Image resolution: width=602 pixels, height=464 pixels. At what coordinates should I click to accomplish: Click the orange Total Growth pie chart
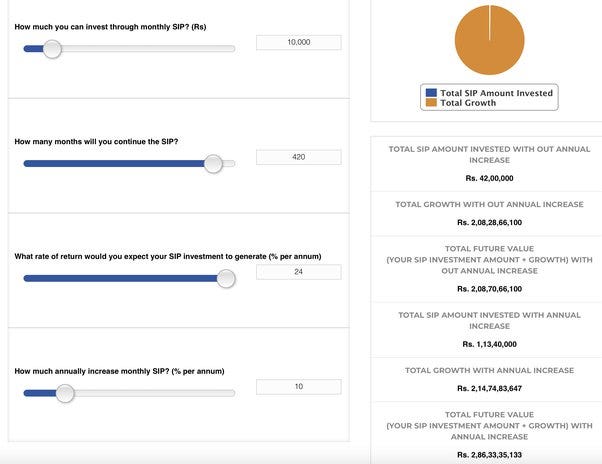point(489,40)
